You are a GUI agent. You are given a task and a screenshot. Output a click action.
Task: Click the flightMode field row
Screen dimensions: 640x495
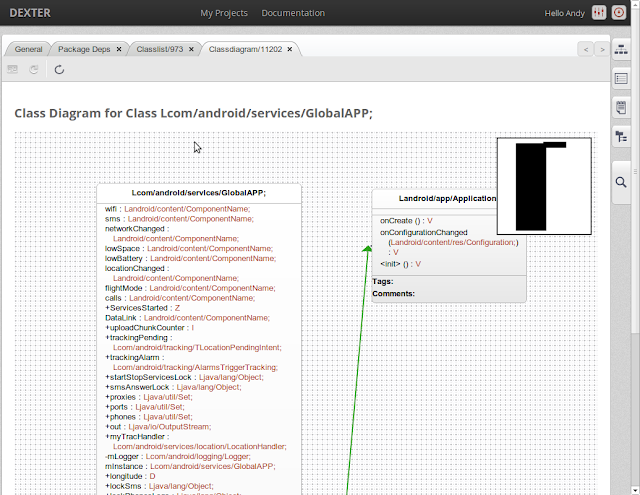click(190, 288)
